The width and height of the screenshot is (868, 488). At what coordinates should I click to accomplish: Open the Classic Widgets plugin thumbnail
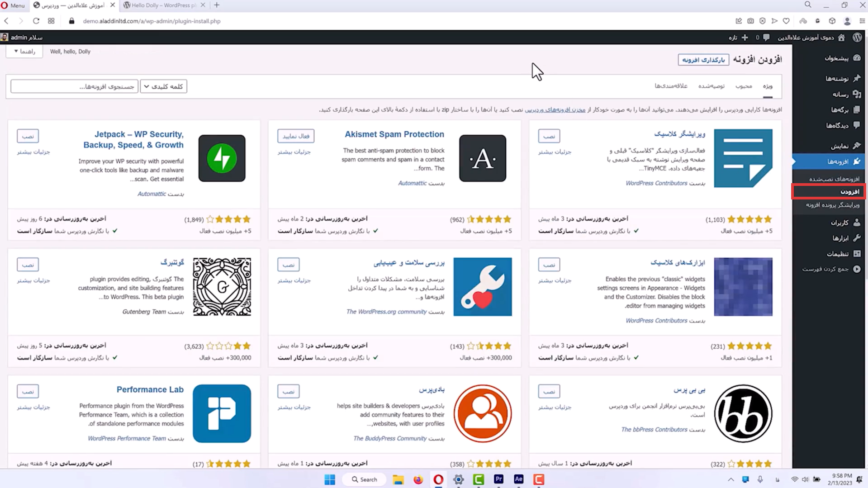pyautogui.click(x=743, y=287)
